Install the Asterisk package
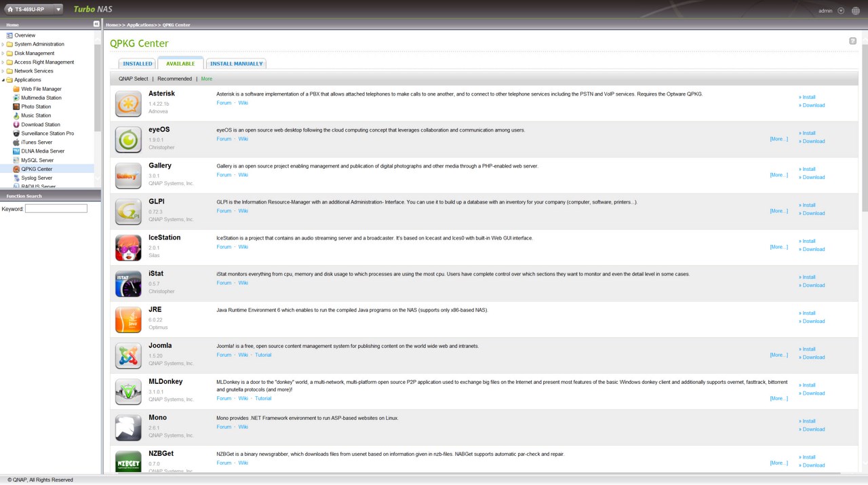The image size is (868, 485). pos(807,97)
